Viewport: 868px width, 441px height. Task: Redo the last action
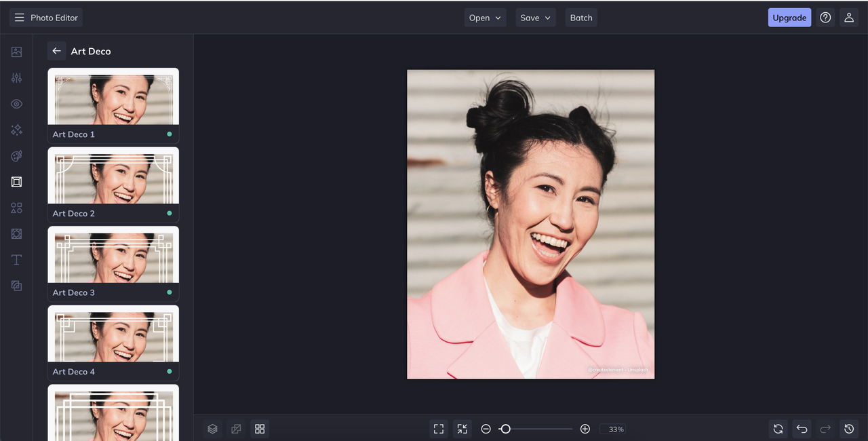[825, 429]
